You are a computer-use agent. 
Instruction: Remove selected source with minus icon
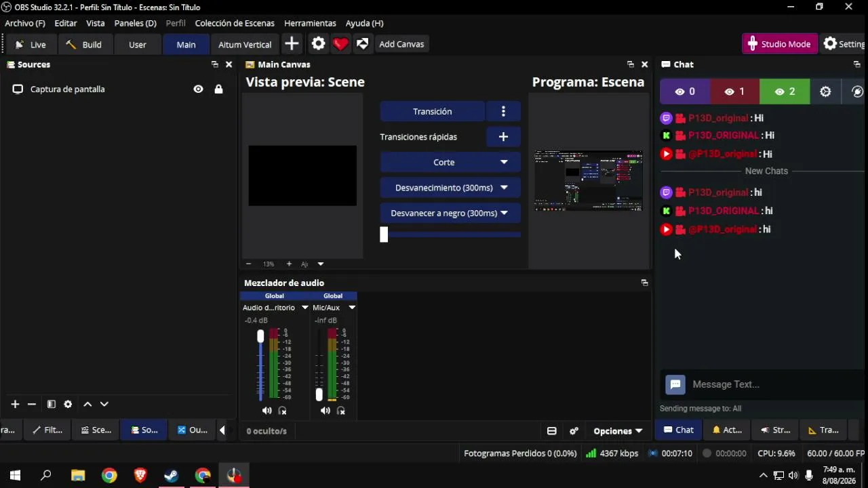point(32,404)
